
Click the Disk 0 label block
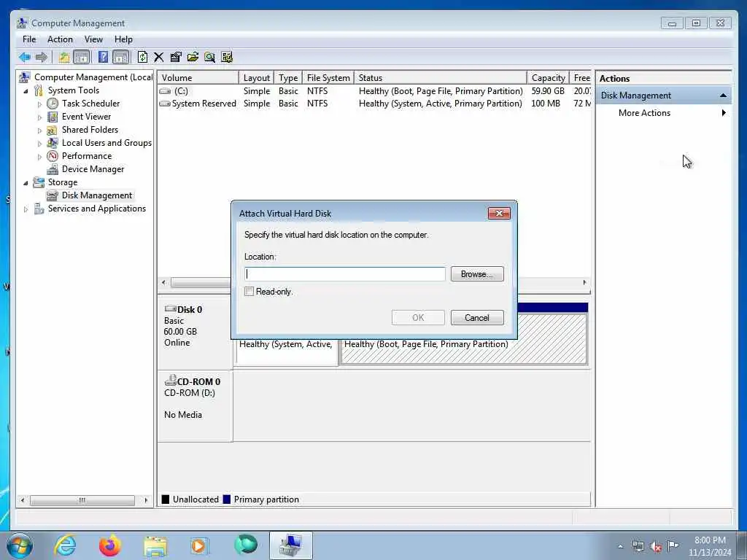coord(195,332)
